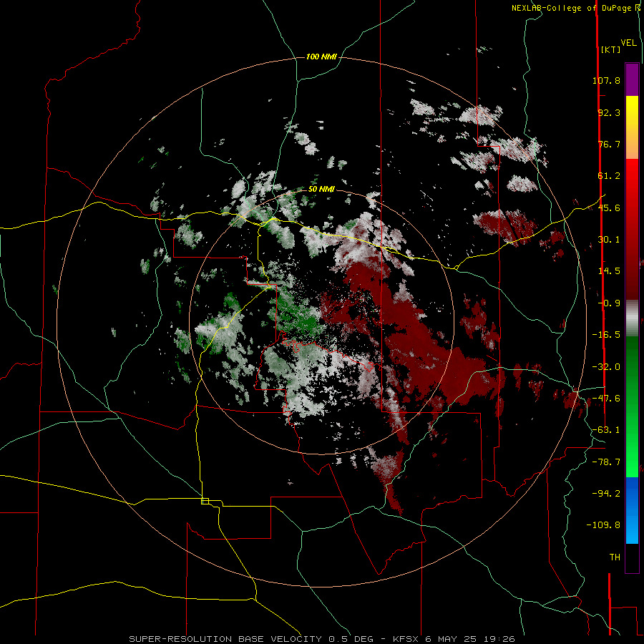The width and height of the screenshot is (644, 644).
Task: Select the 45.6 scale value
Action: [x=609, y=208]
